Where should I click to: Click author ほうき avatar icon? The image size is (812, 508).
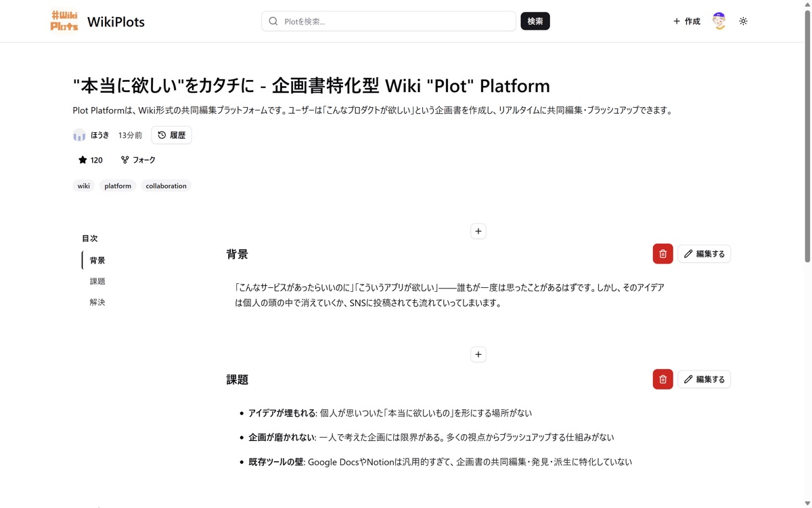[x=79, y=135]
